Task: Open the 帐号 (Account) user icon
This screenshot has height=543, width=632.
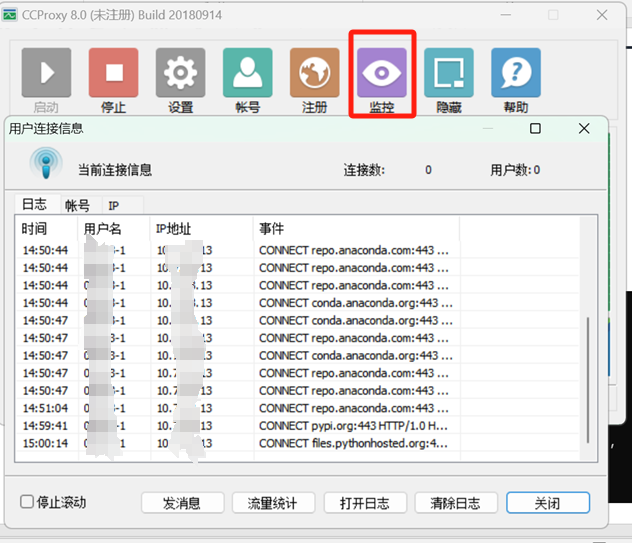Action: click(x=247, y=73)
